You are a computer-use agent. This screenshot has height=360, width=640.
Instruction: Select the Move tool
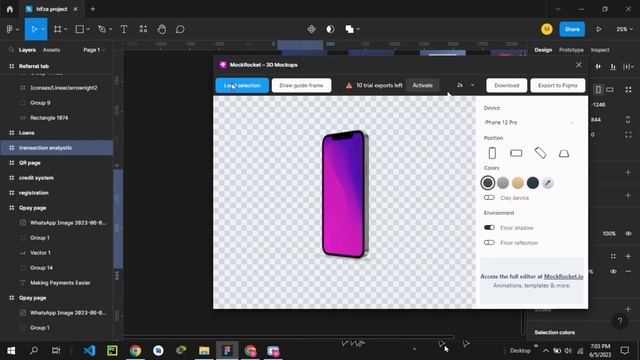coord(33,29)
